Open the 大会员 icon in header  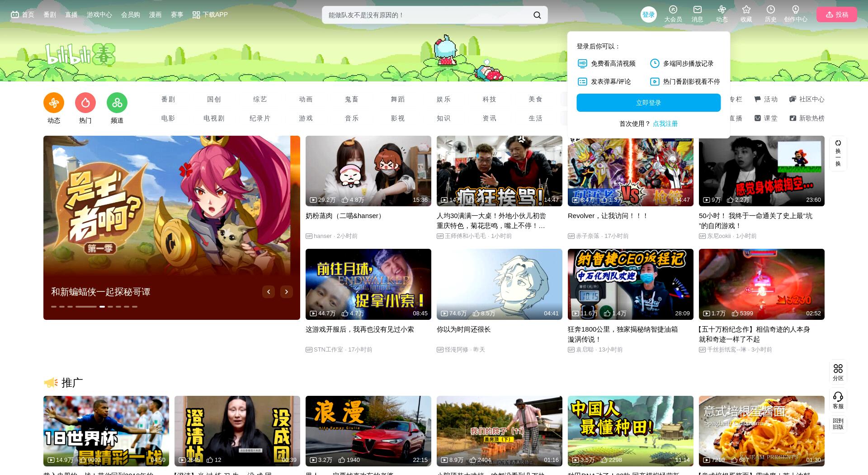click(x=673, y=9)
